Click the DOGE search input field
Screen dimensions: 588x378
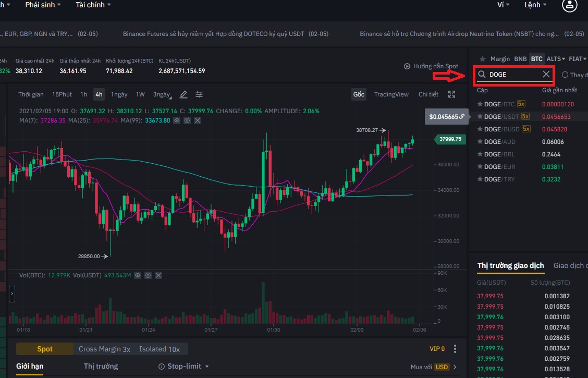[x=513, y=75]
